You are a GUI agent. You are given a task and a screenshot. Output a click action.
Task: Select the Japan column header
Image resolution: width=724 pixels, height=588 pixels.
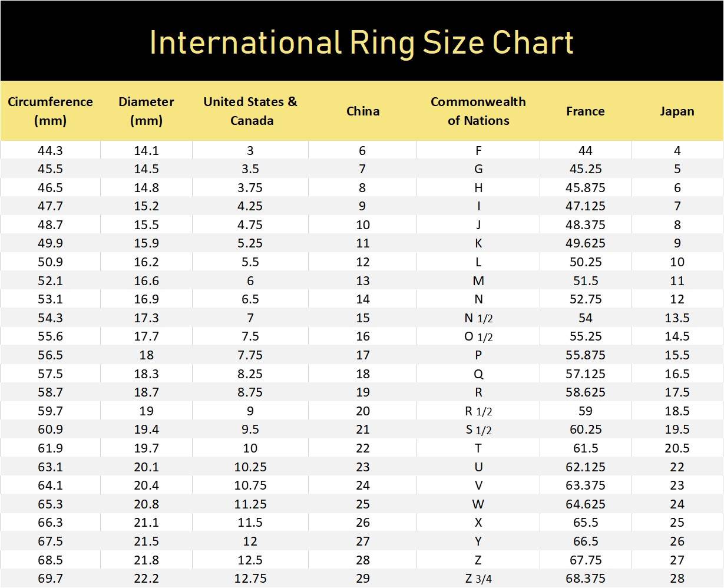[677, 111]
